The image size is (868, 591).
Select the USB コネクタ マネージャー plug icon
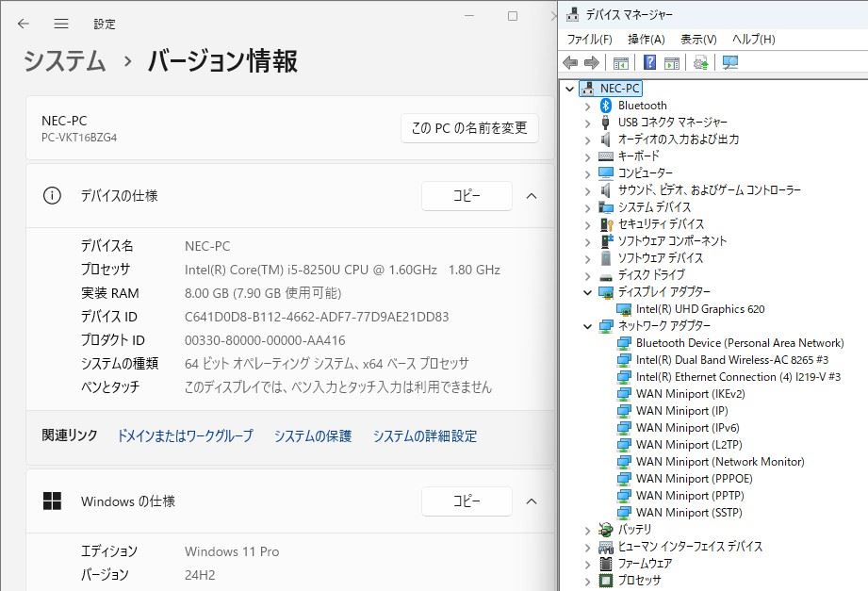point(606,123)
